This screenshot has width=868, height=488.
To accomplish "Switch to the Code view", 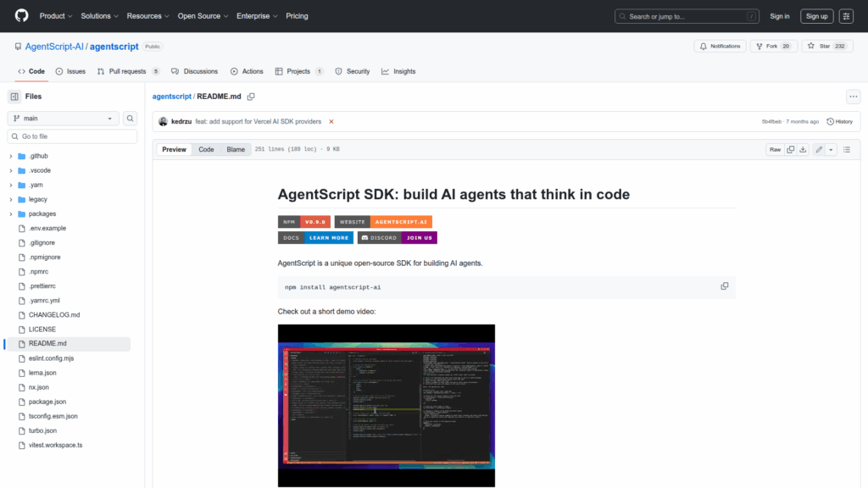I will tap(206, 149).
